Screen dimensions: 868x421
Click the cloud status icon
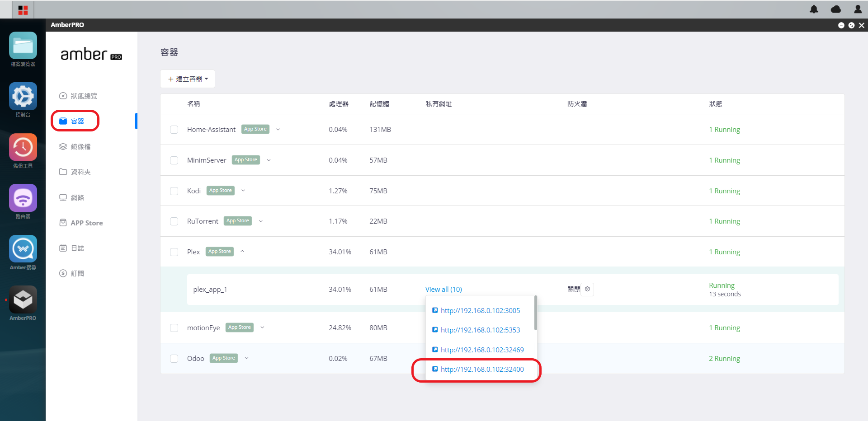click(x=836, y=9)
